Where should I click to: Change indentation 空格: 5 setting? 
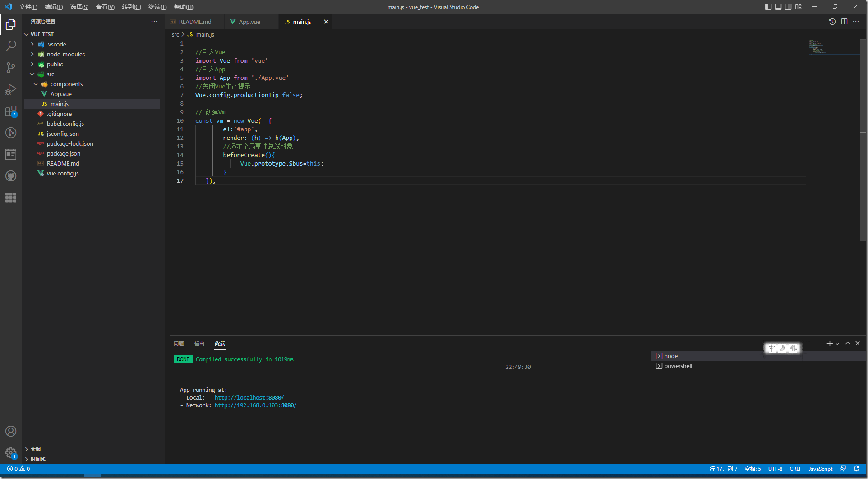[753, 469]
